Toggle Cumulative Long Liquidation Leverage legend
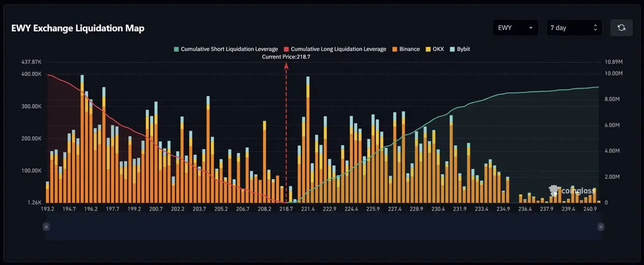This screenshot has height=265, width=644. 335,49
